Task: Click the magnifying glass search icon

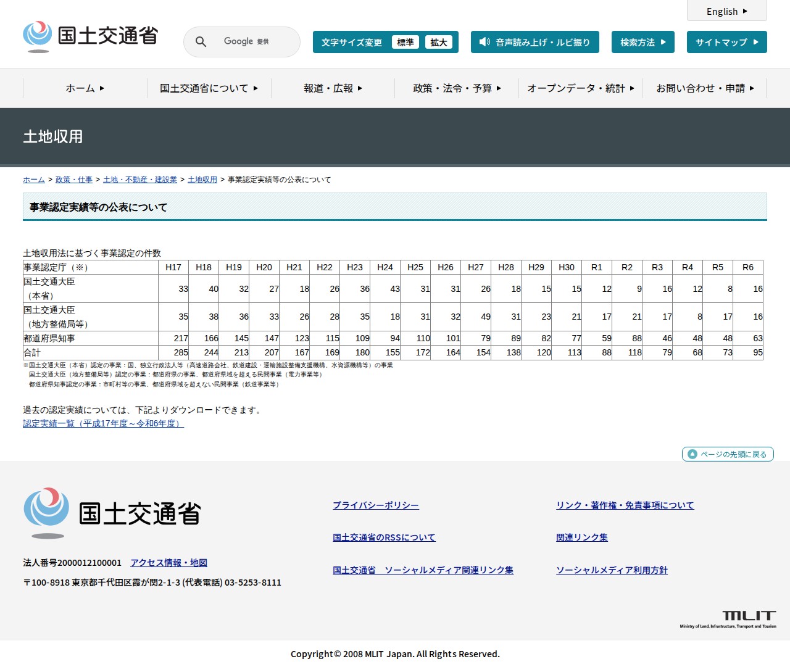Action: [201, 42]
